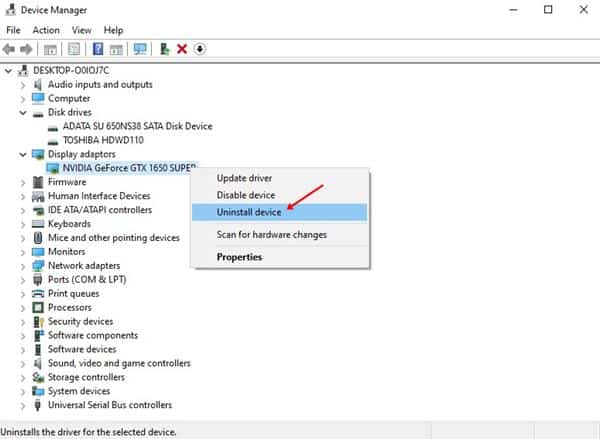Click the Show/Hide console tree toolbar icon
Viewport: 600px width, 439px height.
[50, 49]
